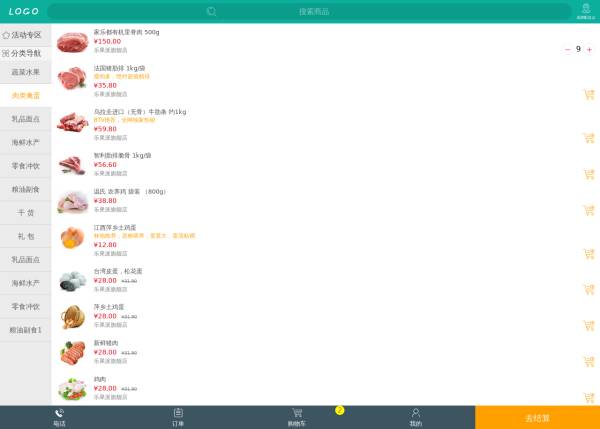Open the 台湾皮蛋，松花蛋 product title
This screenshot has width=600, height=429.
tap(118, 271)
